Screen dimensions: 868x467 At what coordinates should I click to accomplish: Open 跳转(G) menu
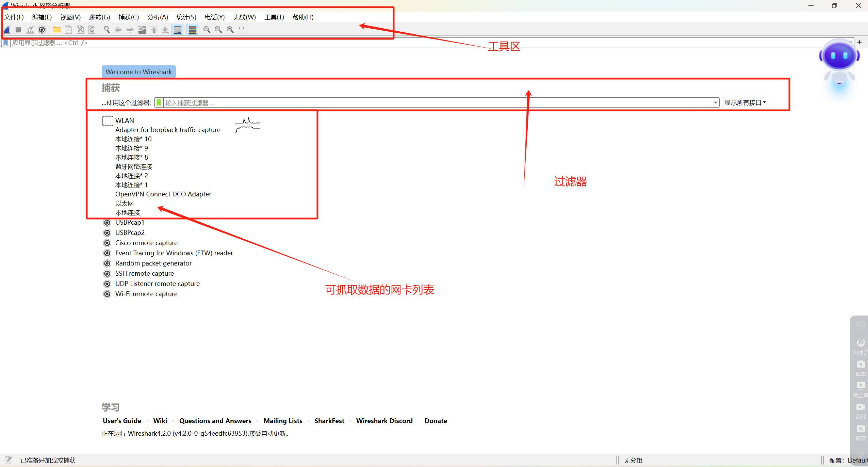[x=100, y=17]
